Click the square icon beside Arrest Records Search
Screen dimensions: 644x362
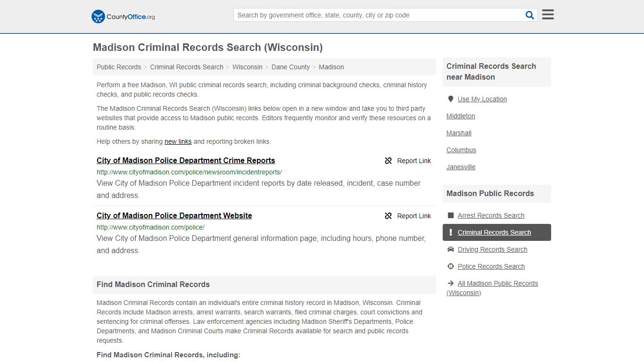click(451, 215)
